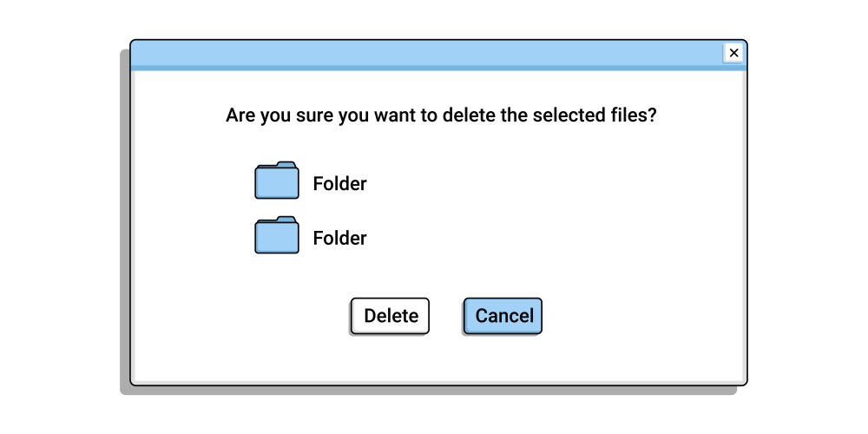Click the top folder icon
The image size is (868, 434).
click(x=277, y=181)
